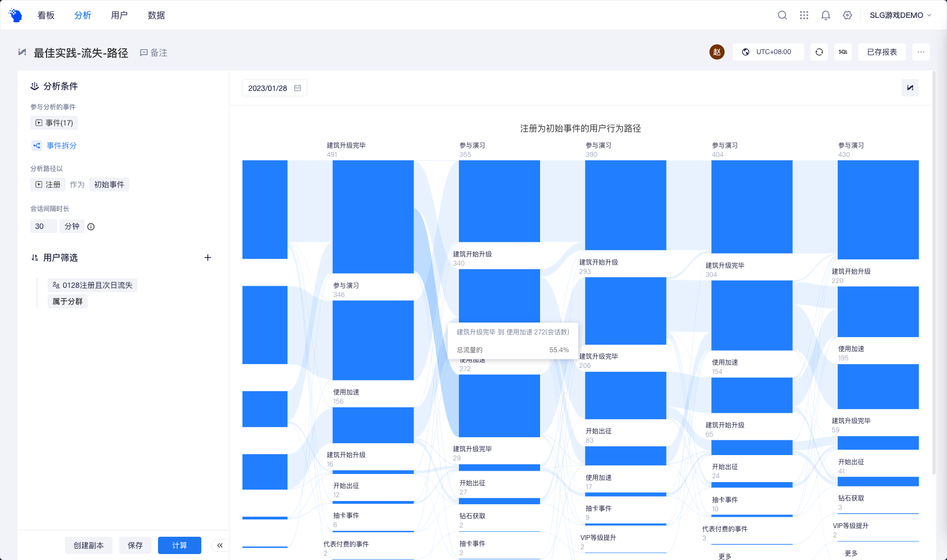Switch to the 数据 tab
This screenshot has width=947, height=560.
point(156,15)
